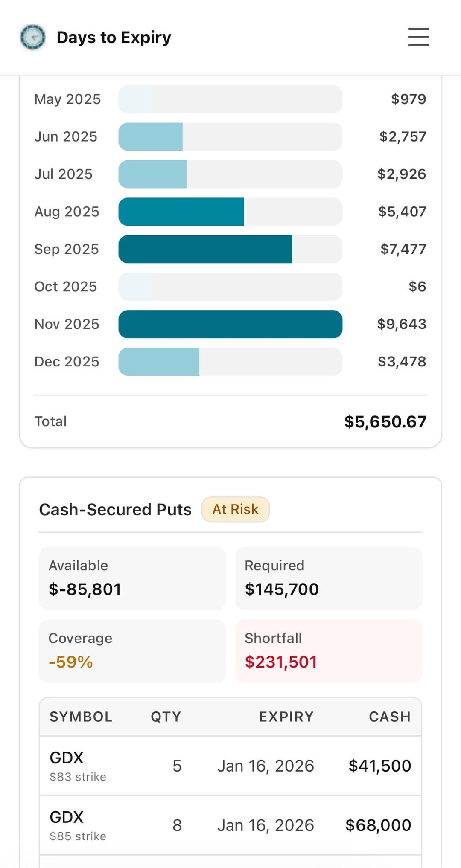Select the Aug 2025 bar

pos(181,212)
